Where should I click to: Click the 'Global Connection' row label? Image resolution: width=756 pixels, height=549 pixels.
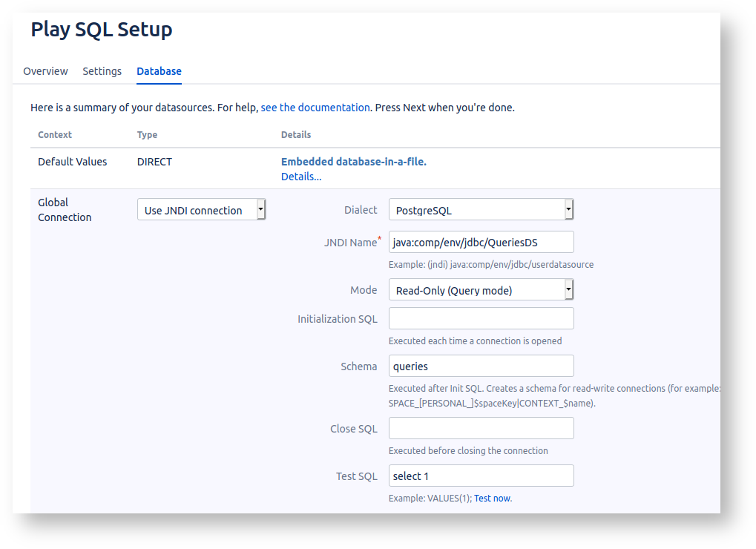tap(65, 210)
